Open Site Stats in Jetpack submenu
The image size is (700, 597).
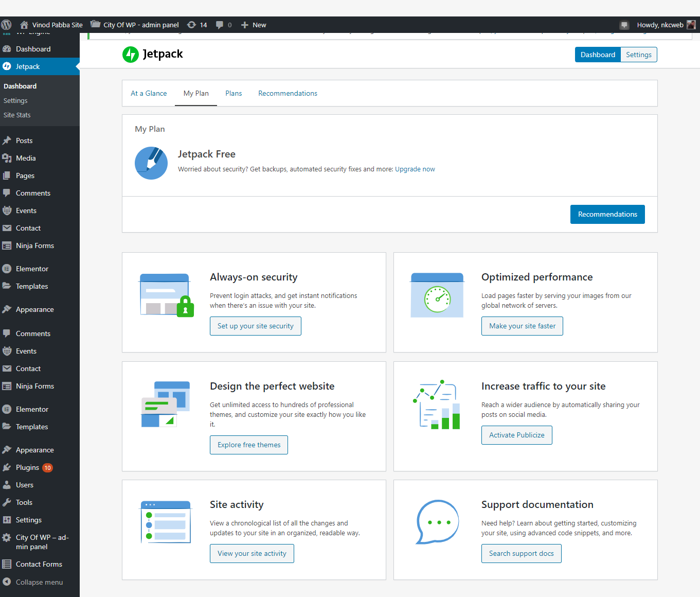coord(17,115)
